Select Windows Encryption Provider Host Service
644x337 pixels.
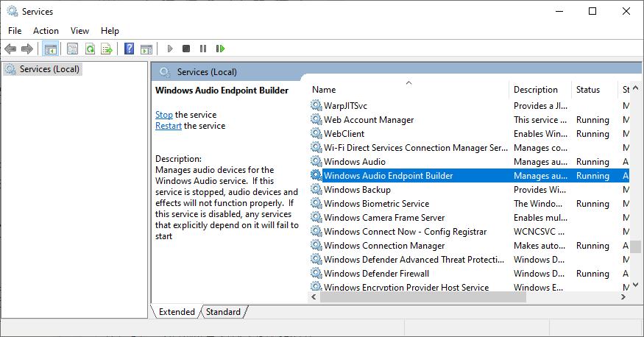[x=470, y=287]
